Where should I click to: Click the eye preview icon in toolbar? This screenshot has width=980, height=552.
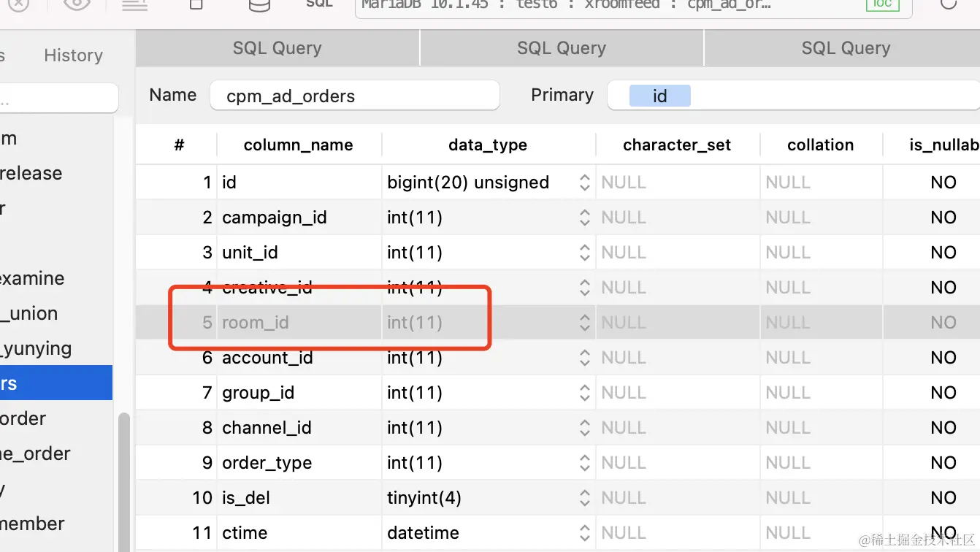click(76, 4)
